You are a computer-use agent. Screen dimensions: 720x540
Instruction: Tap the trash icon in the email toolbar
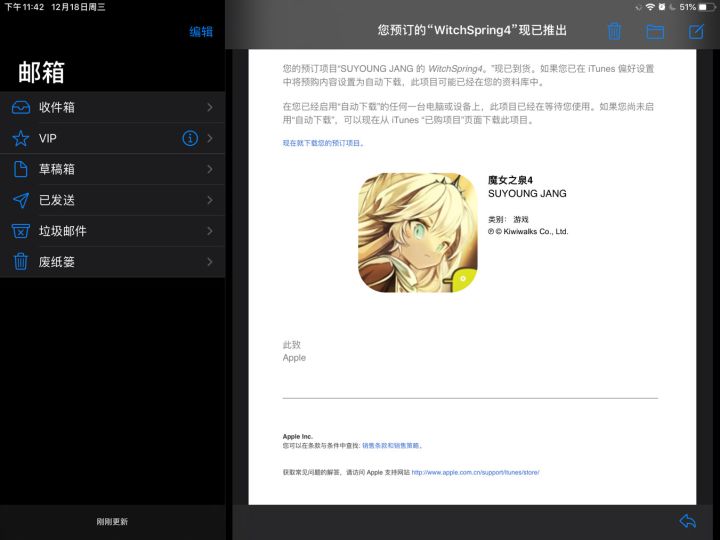point(614,31)
